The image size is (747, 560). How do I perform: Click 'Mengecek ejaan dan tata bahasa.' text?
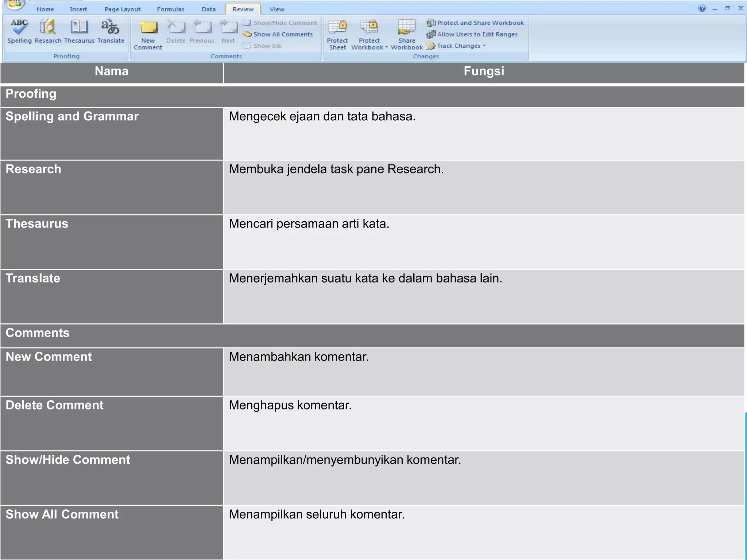coord(322,116)
